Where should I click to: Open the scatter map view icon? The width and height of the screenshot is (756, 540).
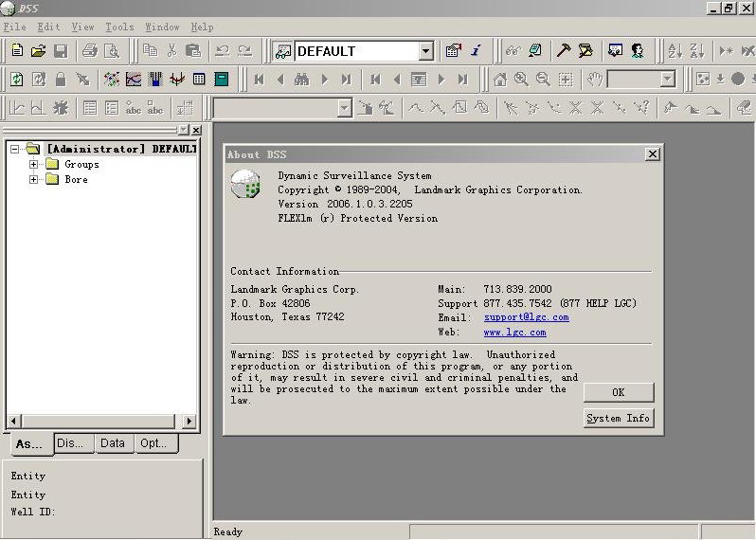pos(112,79)
